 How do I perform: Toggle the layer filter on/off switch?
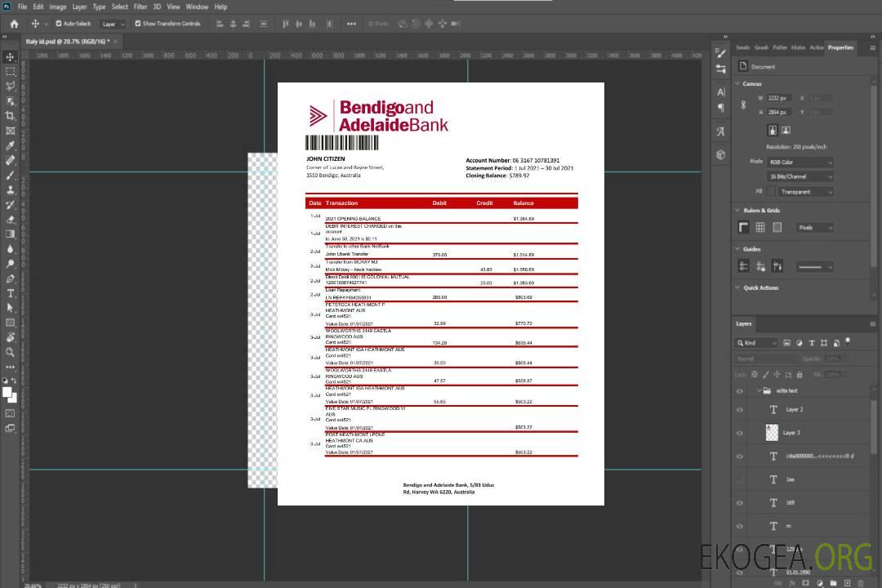pyautogui.click(x=848, y=341)
